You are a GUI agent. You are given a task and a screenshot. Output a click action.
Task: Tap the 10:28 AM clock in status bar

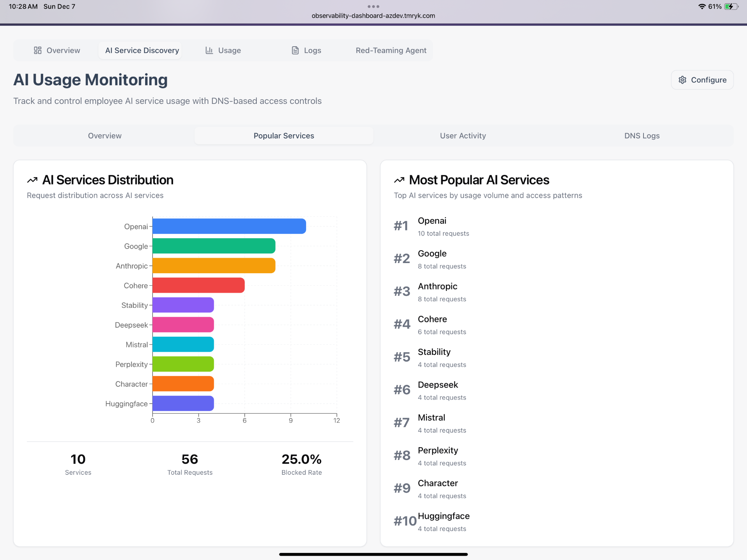click(23, 7)
